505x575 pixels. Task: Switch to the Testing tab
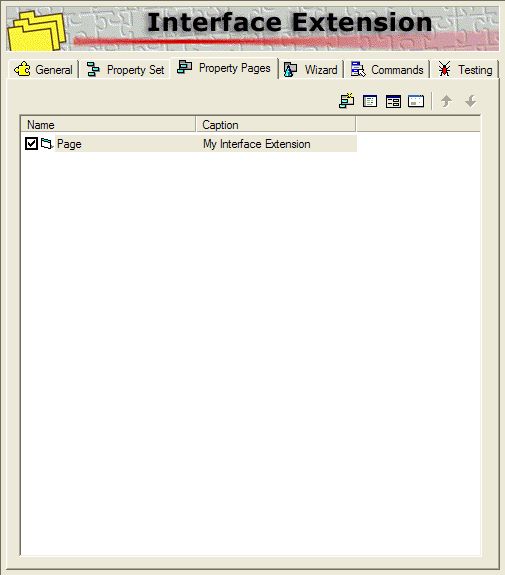[465, 69]
